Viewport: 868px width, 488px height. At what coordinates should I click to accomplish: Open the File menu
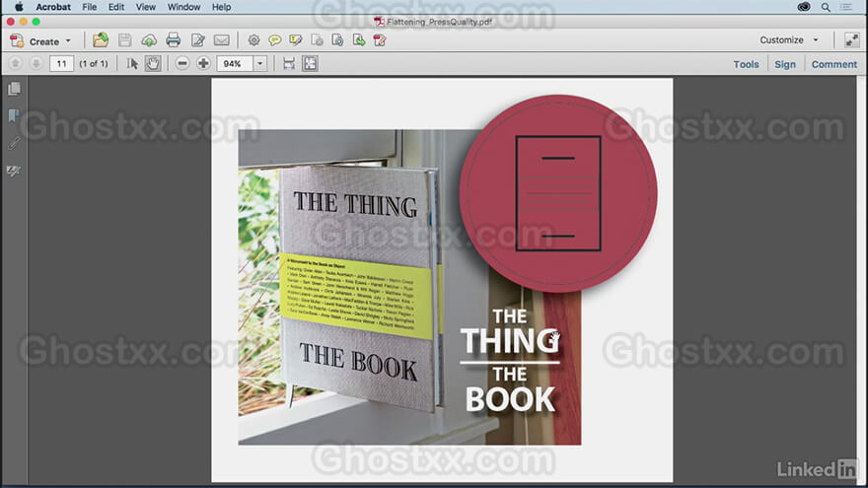(89, 7)
